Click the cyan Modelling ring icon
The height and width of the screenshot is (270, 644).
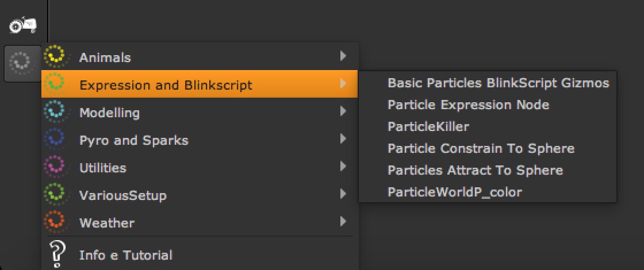tap(56, 111)
